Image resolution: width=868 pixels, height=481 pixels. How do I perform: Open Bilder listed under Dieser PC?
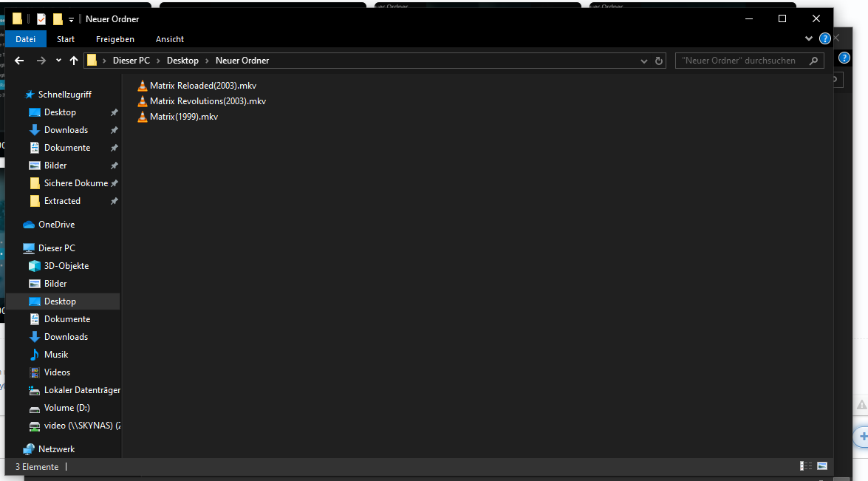[x=55, y=284]
